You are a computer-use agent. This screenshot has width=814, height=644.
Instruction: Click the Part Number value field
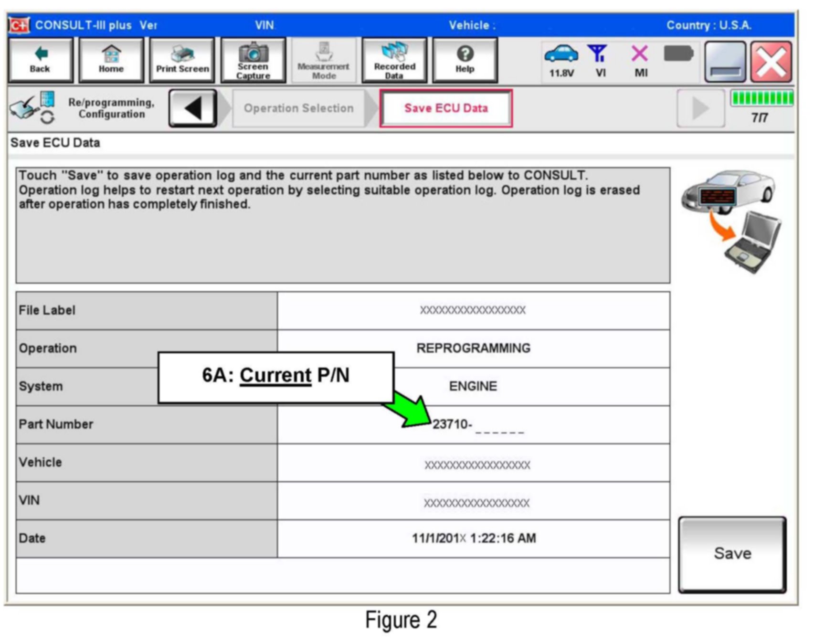(x=473, y=424)
